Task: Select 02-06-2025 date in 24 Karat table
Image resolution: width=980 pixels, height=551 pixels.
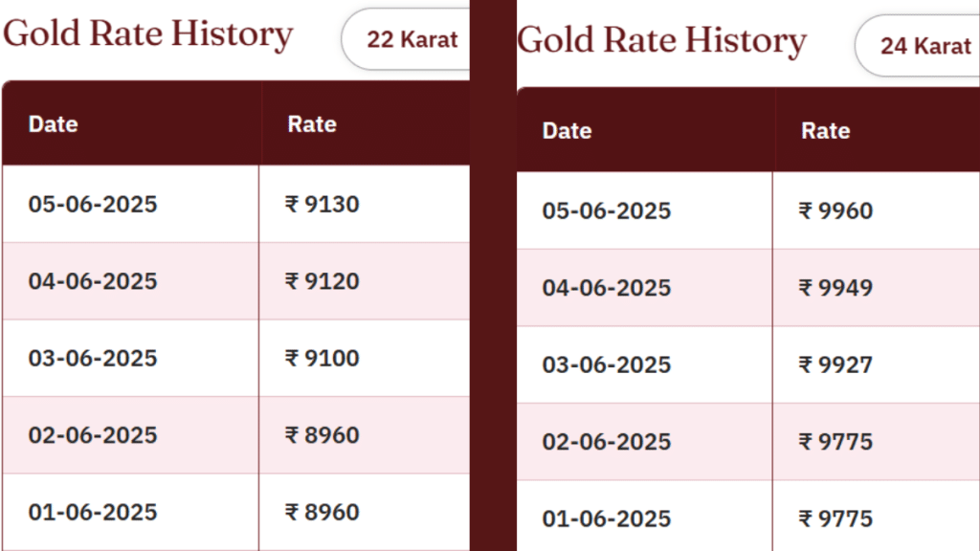Action: [606, 442]
